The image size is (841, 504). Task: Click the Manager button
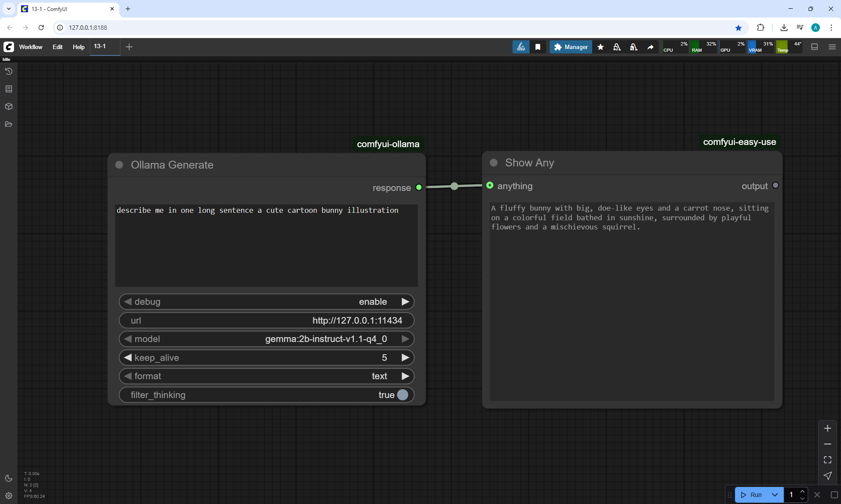tap(571, 47)
